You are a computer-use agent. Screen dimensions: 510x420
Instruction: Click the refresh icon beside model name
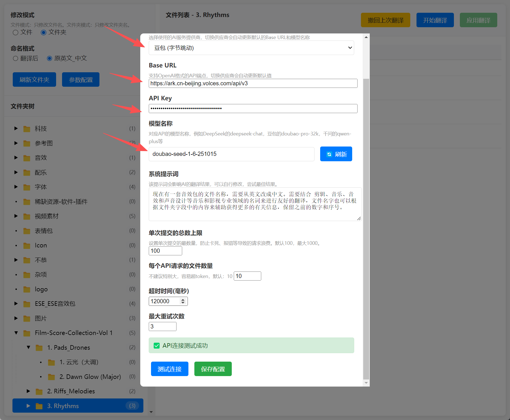click(329, 154)
